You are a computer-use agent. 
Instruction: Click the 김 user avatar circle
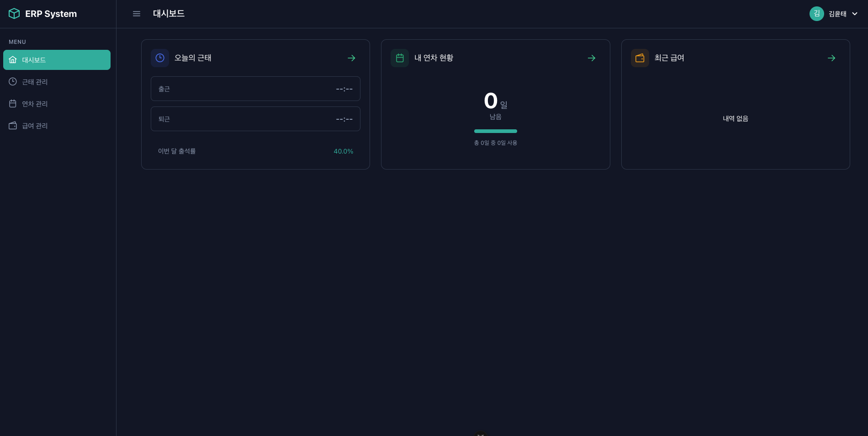point(817,14)
